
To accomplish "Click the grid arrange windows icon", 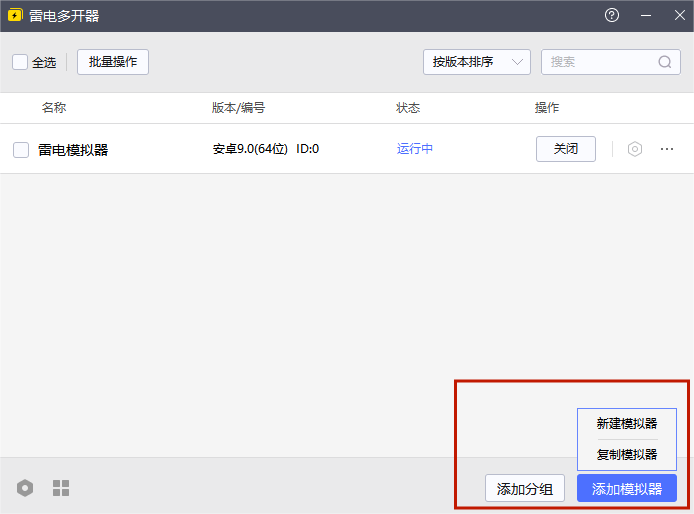I will (61, 488).
